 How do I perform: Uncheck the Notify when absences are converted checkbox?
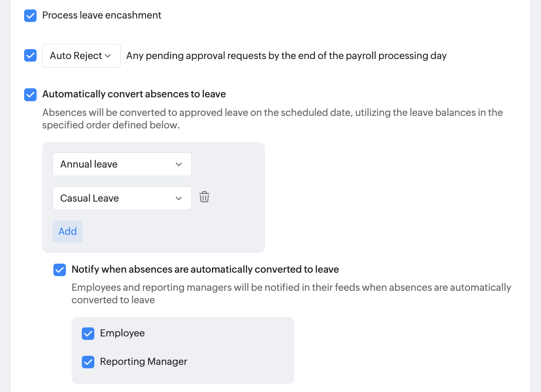(x=59, y=270)
